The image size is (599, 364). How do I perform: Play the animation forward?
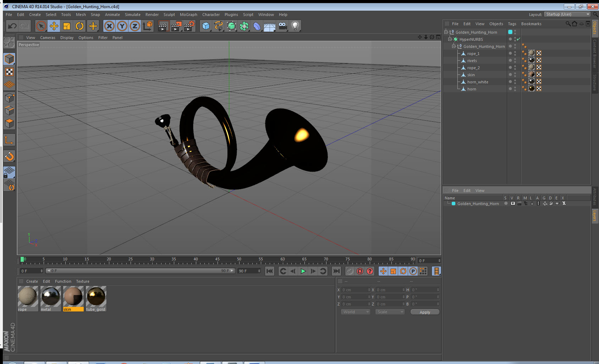[x=303, y=271]
